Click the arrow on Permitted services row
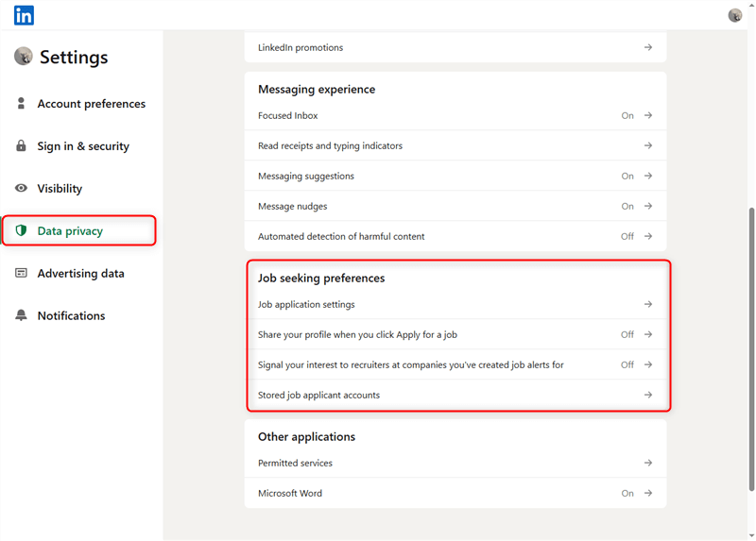The height and width of the screenshot is (541, 756). 648,463
